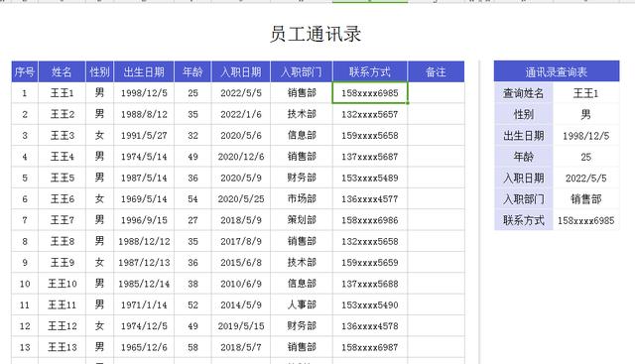The width and height of the screenshot is (635, 364).
Task: Select the age cell 58
Action: pos(192,347)
